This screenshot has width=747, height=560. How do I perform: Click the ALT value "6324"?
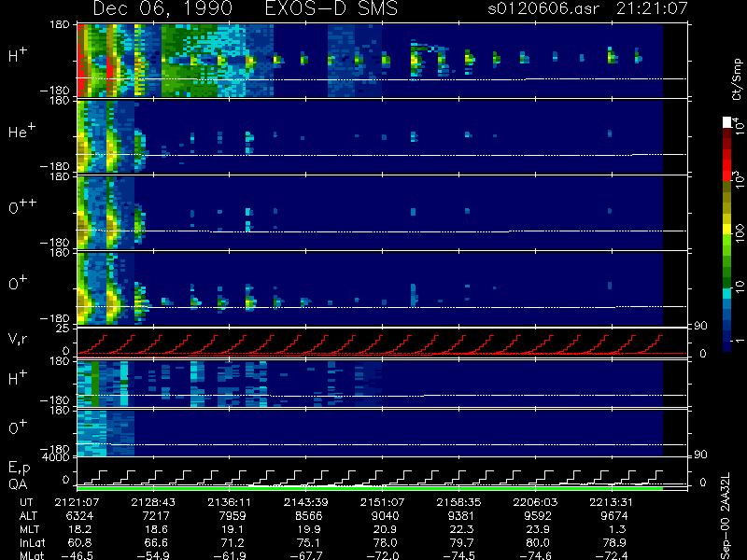click(79, 516)
